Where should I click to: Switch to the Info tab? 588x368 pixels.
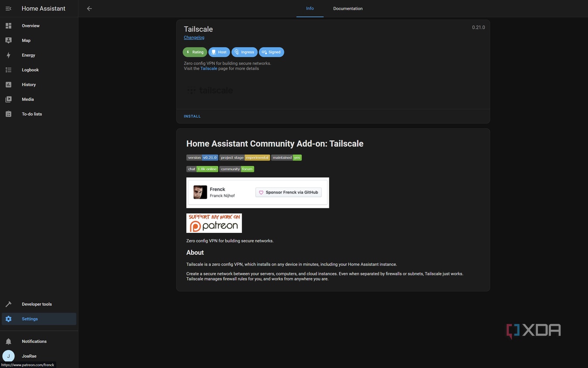tap(310, 8)
